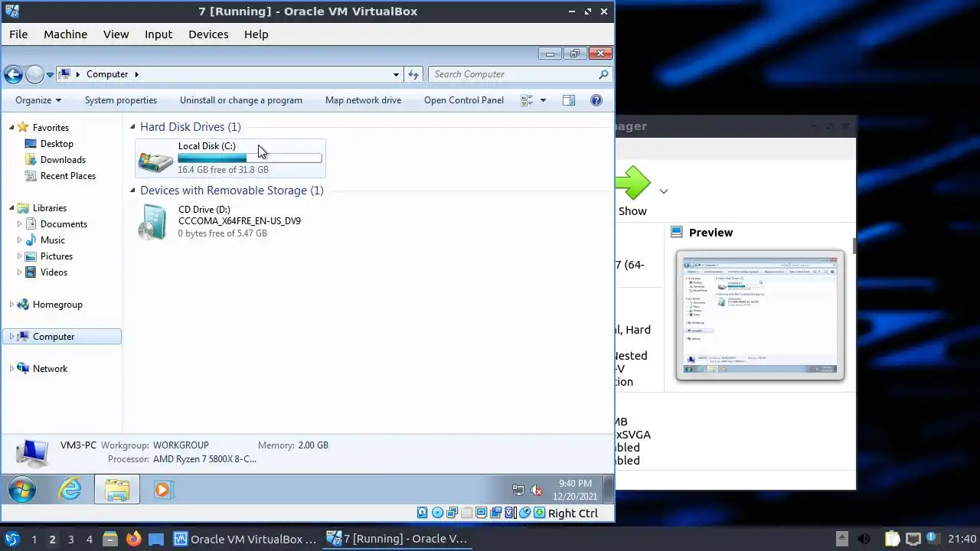Click VirtualBox shared folders indicator
Screen dimensions: 980x551
[x=466, y=513]
